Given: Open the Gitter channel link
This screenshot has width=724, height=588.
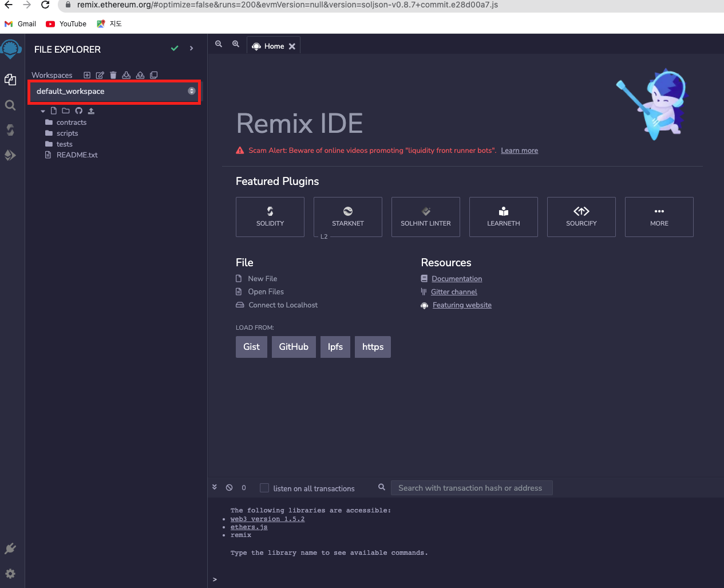Looking at the screenshot, I should (x=454, y=292).
